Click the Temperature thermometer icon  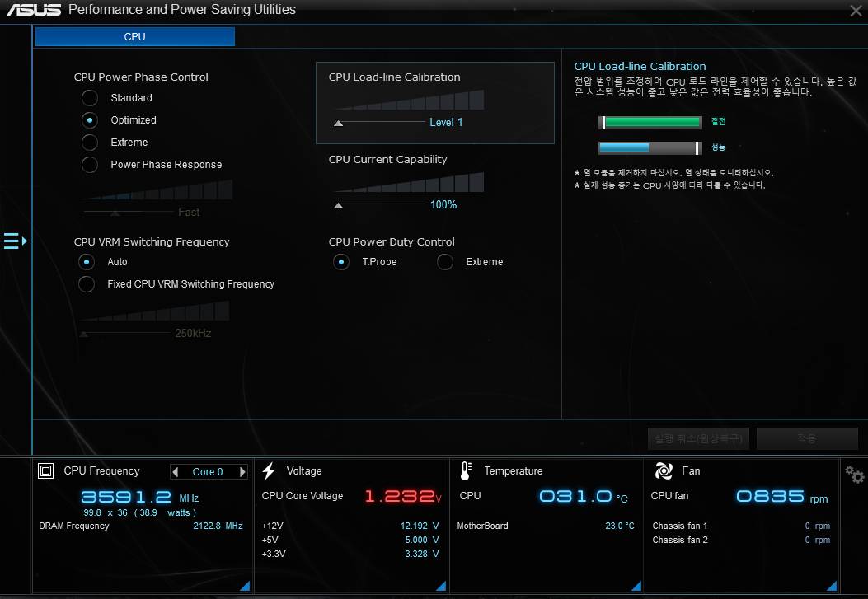466,470
